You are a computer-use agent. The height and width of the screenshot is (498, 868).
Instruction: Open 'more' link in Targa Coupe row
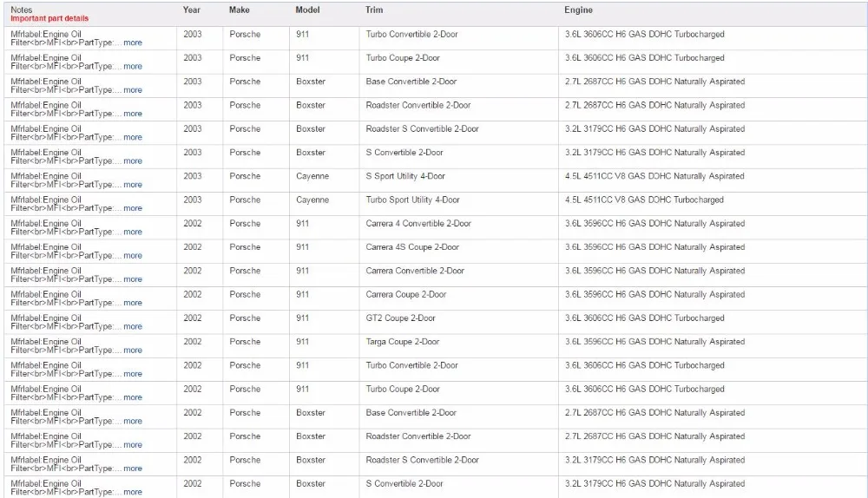[x=133, y=351]
